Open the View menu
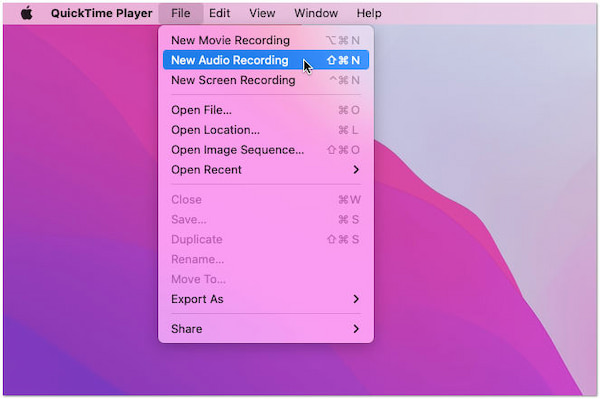Image resolution: width=600 pixels, height=399 pixels. [x=262, y=13]
